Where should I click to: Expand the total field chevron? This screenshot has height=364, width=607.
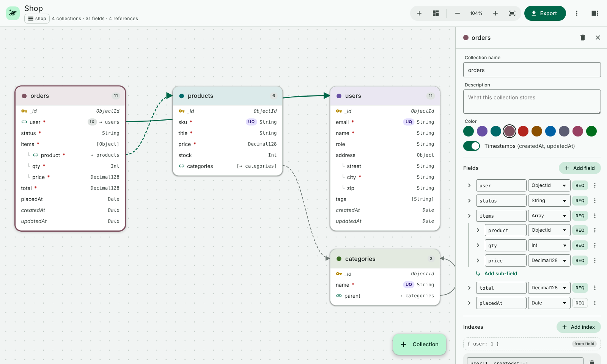point(469,288)
